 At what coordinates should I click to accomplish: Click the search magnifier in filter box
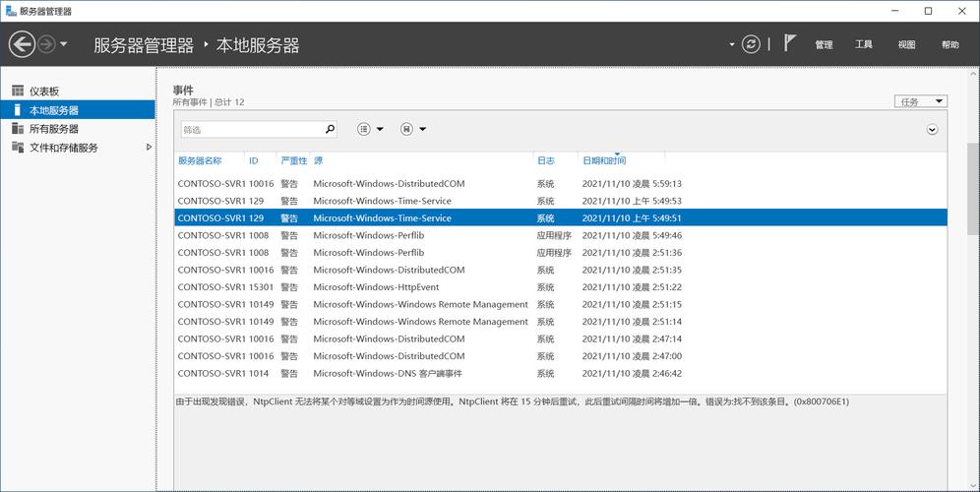click(x=330, y=129)
